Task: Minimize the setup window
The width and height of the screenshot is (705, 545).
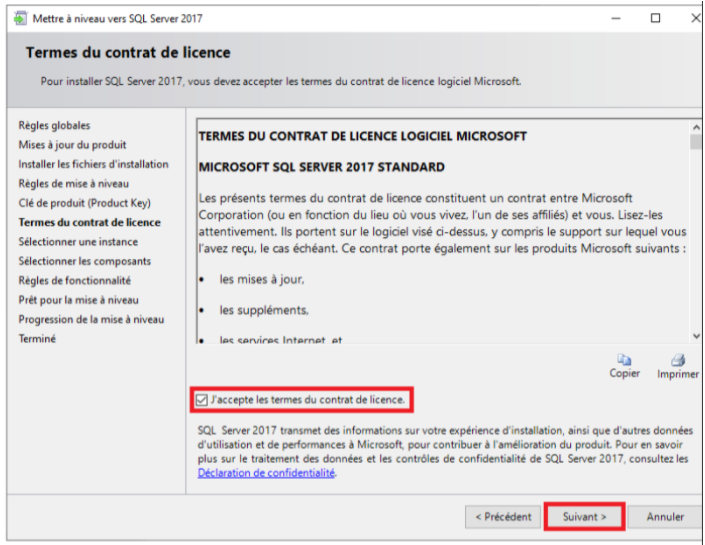Action: point(616,18)
